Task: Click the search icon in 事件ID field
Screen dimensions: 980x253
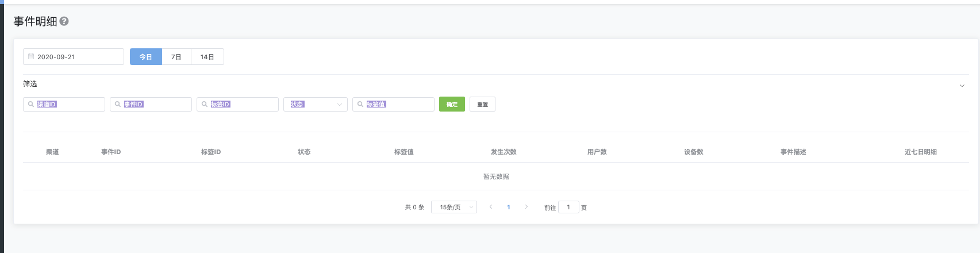Action: click(x=118, y=104)
